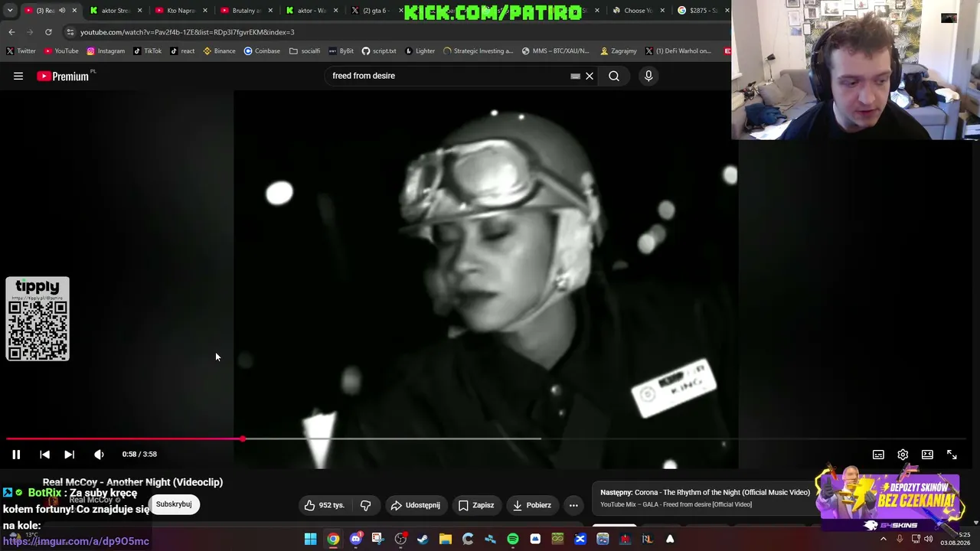The width and height of the screenshot is (980, 551).
Task: Start voice search with the microphone
Action: click(x=648, y=76)
